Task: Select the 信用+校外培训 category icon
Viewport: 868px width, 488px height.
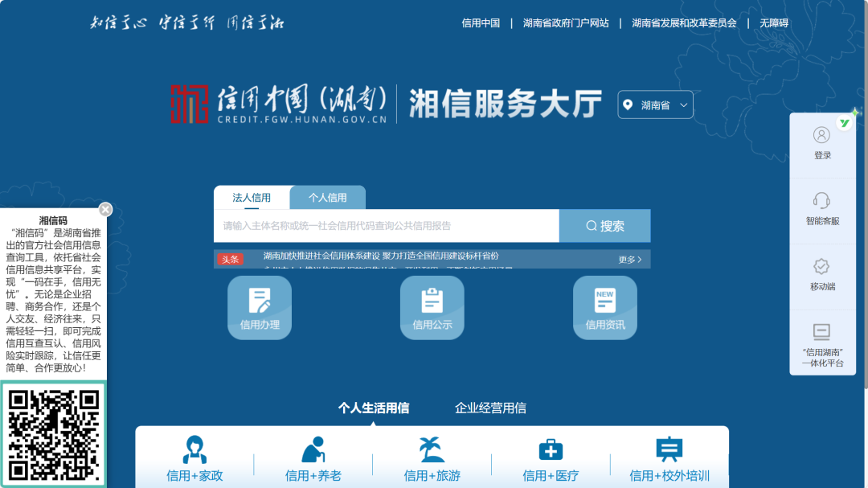Action: click(668, 458)
